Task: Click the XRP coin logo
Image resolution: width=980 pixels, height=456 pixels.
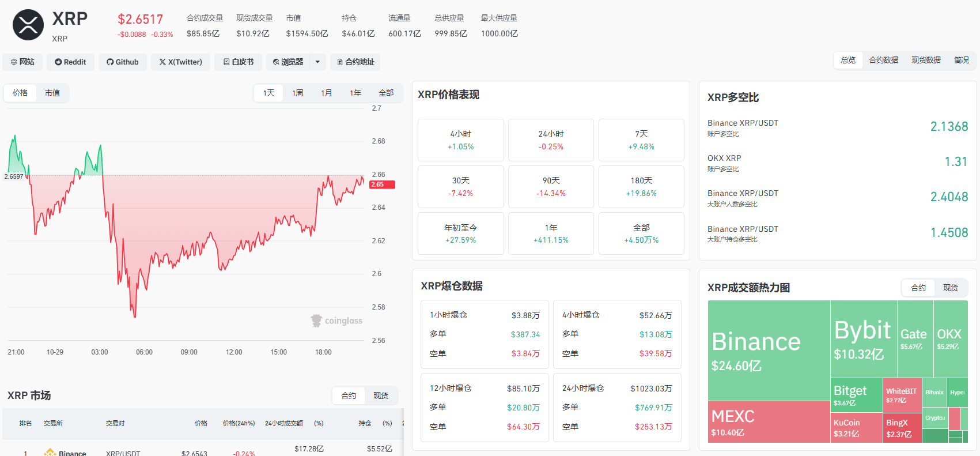Action: coord(28,25)
